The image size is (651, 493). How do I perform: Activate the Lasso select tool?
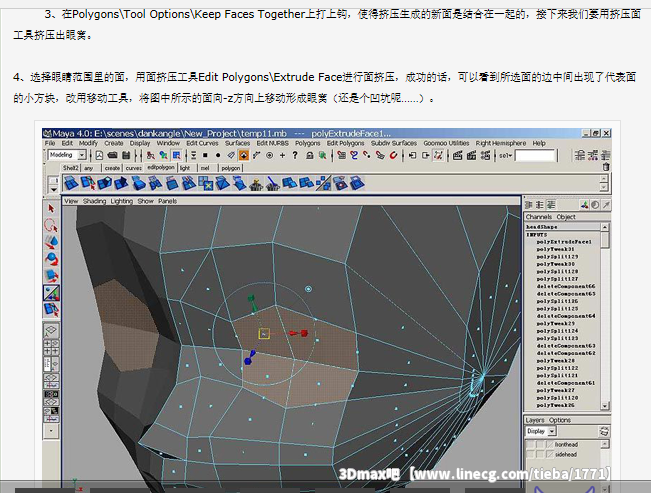pos(51,226)
